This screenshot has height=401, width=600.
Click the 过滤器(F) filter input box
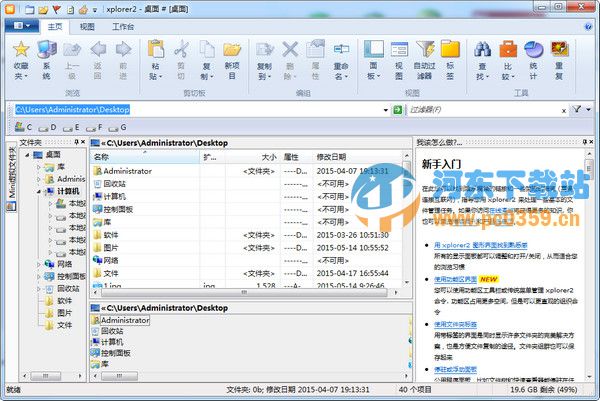(484, 110)
